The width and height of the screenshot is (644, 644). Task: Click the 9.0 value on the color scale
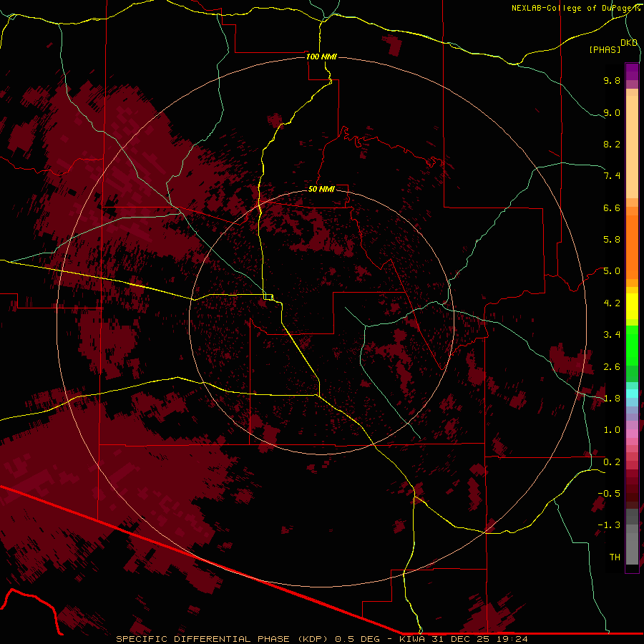point(612,112)
